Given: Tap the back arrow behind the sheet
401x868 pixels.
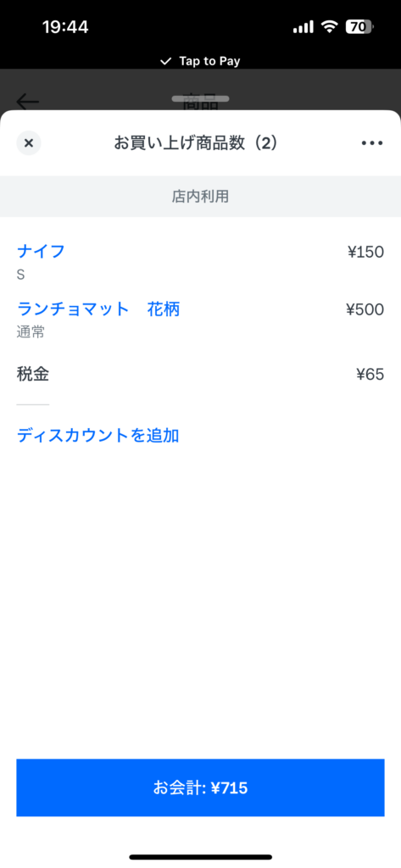Looking at the screenshot, I should pos(28,102).
